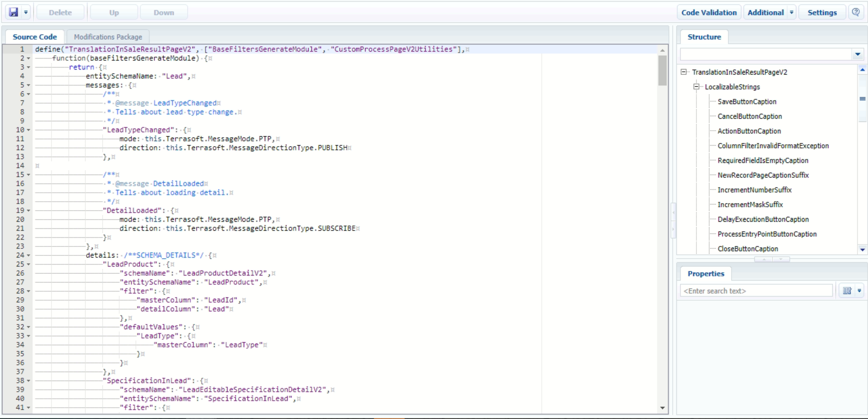The height and width of the screenshot is (419, 868).
Task: Select the Structure tab
Action: [704, 37]
